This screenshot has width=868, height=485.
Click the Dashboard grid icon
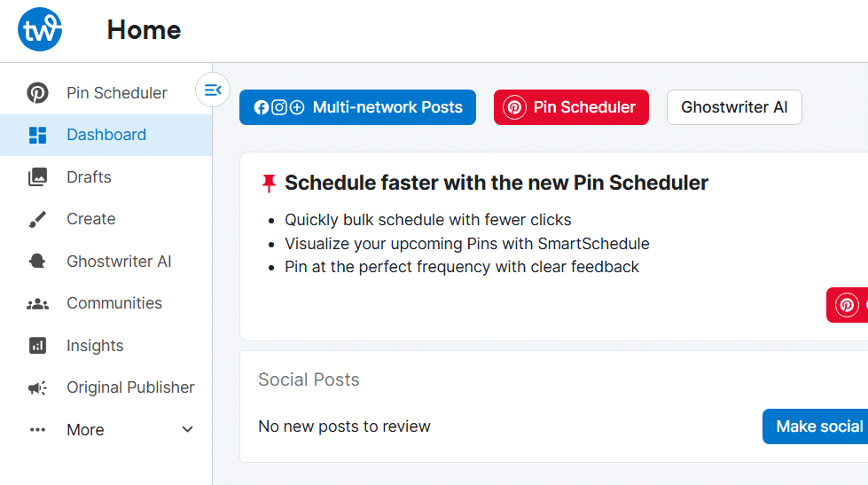point(37,135)
